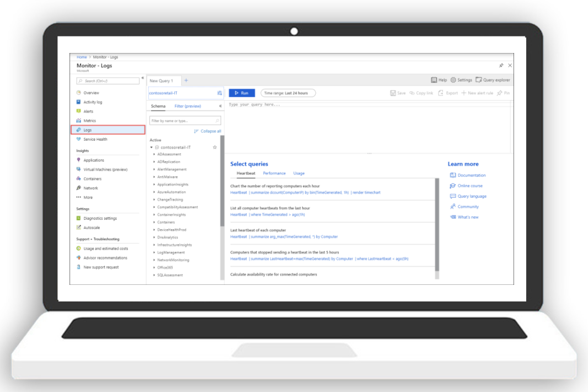Expand the AlertManagement node
This screenshot has width=588, height=392.
154,169
